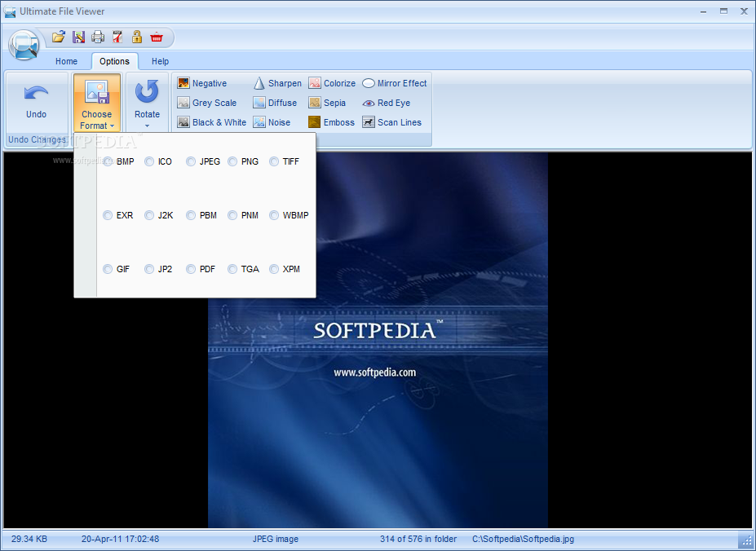Select the PNG format radio button
Viewport: 756px width, 551px height.
point(232,161)
